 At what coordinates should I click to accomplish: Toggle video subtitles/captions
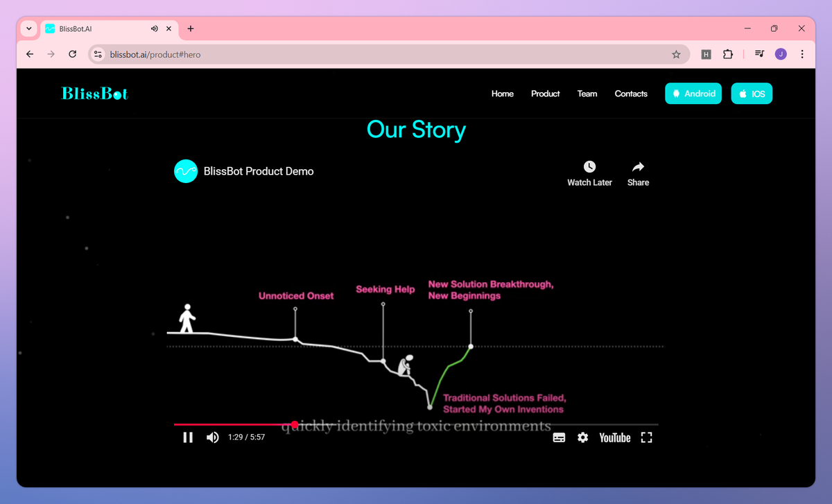click(559, 437)
